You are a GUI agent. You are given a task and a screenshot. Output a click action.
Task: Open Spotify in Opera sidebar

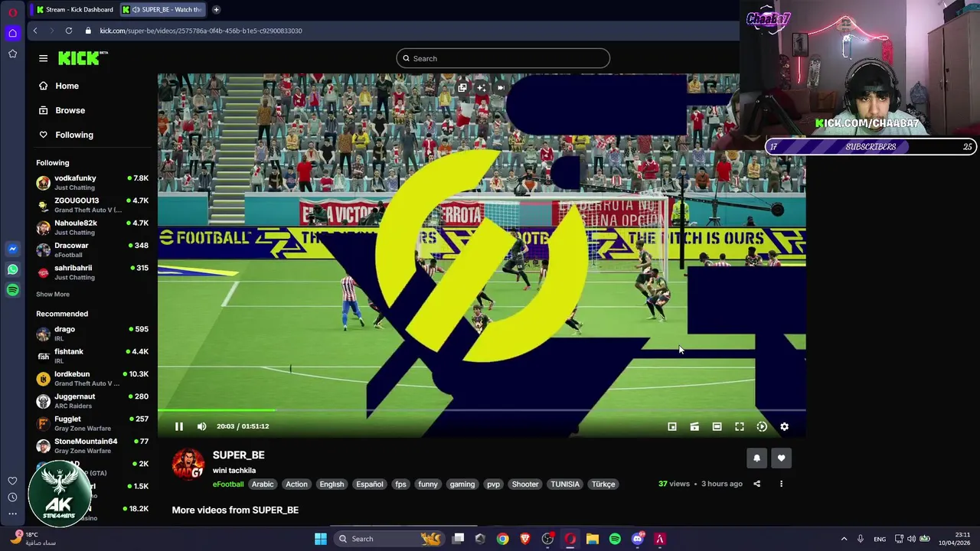[12, 290]
